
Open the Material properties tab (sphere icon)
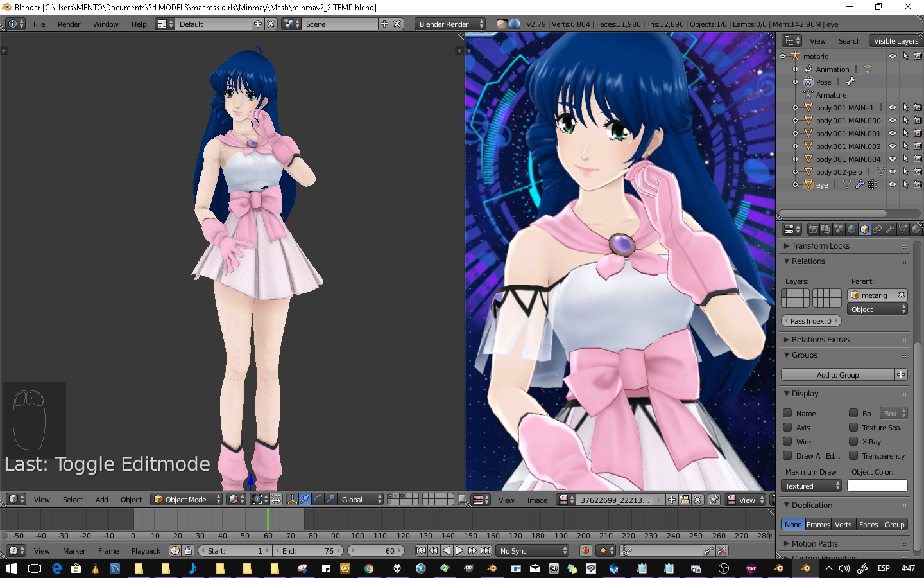(916, 229)
